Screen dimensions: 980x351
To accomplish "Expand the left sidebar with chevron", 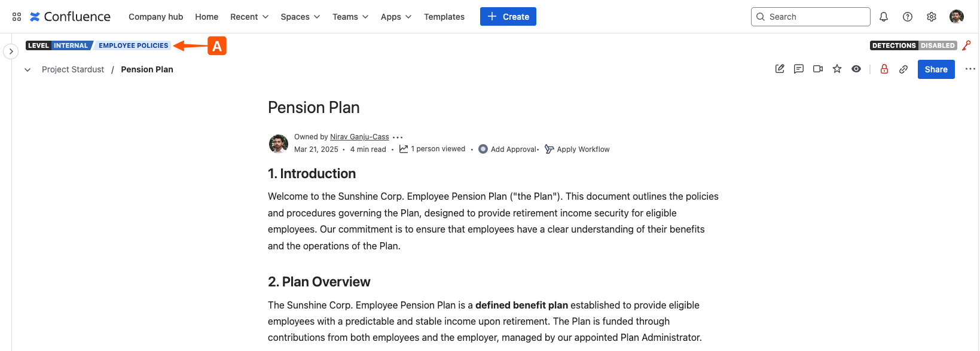I will (11, 51).
